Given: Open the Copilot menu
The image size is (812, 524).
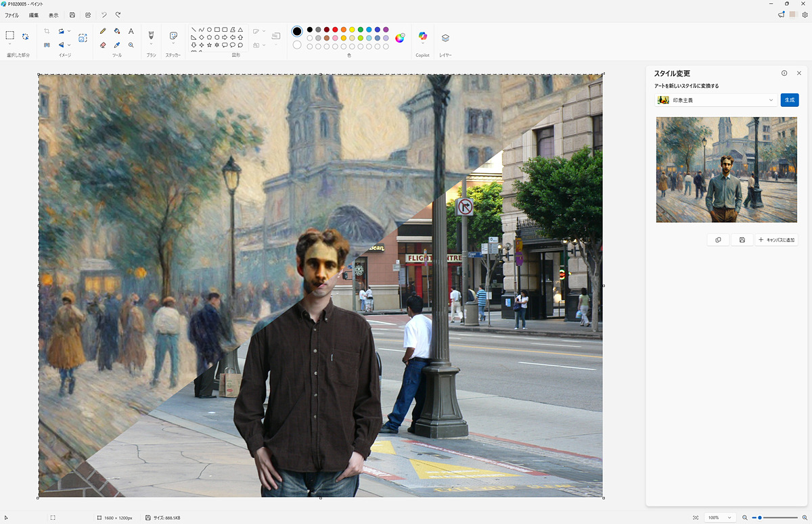Looking at the screenshot, I should pos(423,38).
